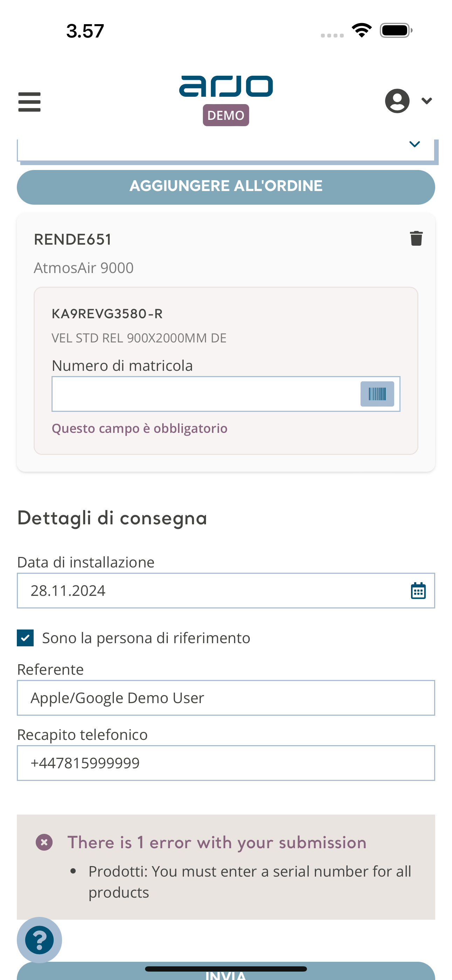
Task: Tap the error X icon in alert
Action: (44, 842)
